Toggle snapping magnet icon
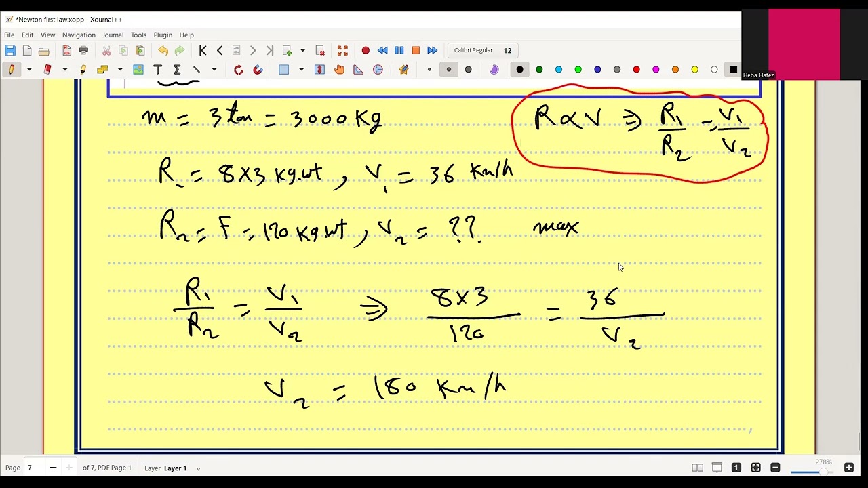868x488 pixels. tap(258, 69)
